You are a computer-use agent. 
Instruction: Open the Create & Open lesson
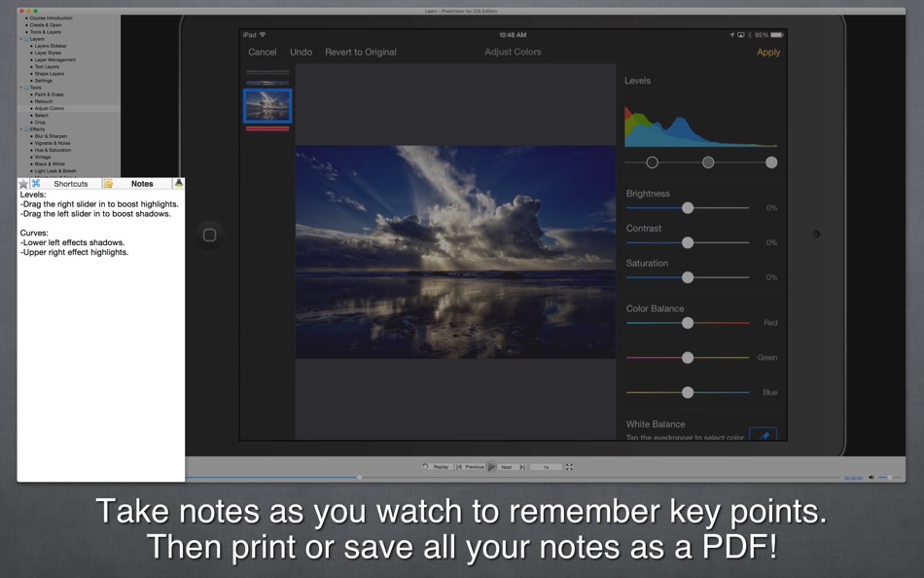[x=46, y=25]
